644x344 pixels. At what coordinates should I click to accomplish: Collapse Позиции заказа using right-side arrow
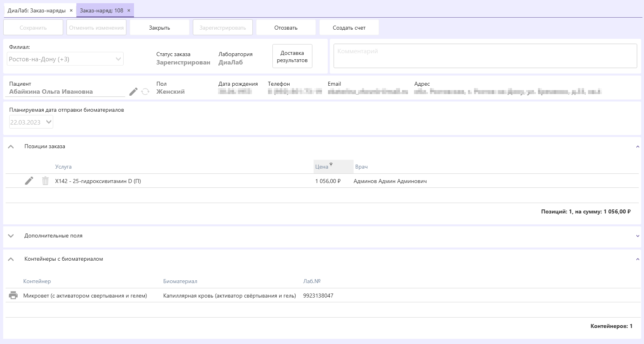coord(638,147)
